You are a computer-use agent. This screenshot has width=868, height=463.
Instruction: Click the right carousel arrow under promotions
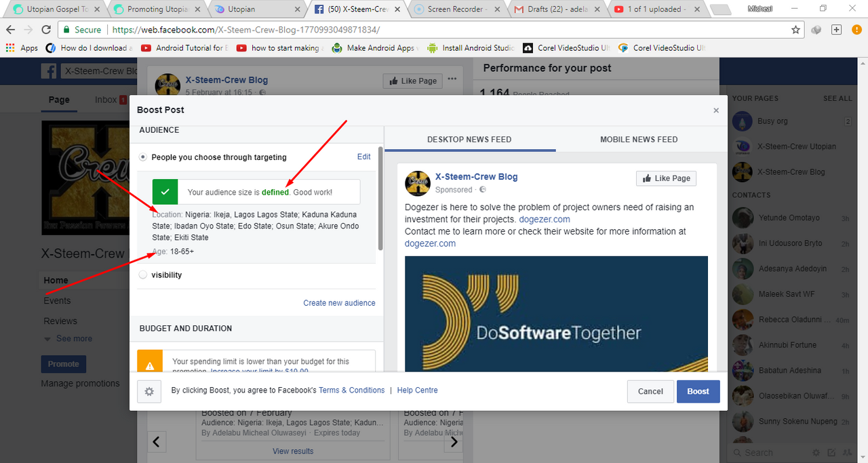coord(454,442)
